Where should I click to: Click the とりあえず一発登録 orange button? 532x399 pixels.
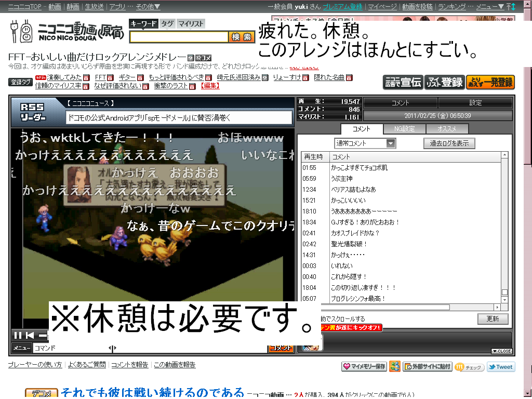(x=490, y=82)
